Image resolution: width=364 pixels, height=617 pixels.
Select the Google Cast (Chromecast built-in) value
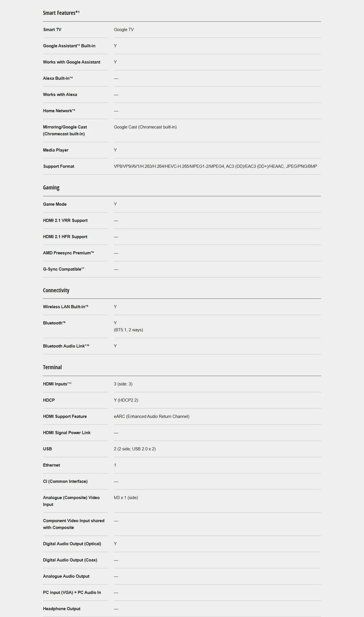(x=145, y=127)
